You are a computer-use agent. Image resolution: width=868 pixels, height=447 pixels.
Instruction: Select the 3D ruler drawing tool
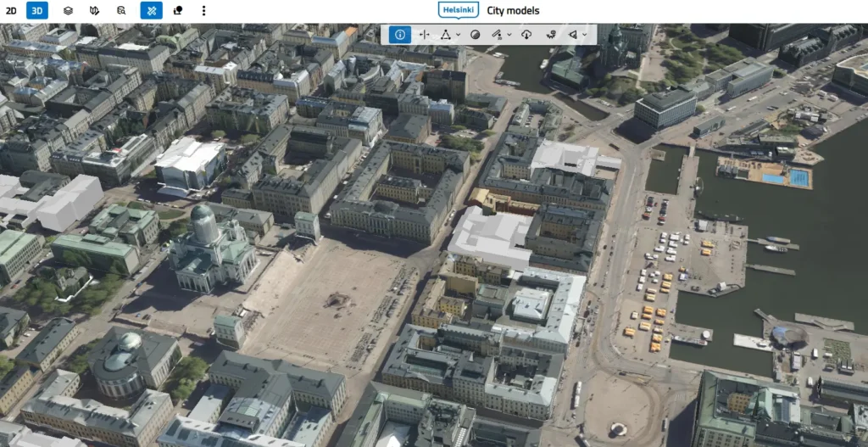tap(497, 34)
